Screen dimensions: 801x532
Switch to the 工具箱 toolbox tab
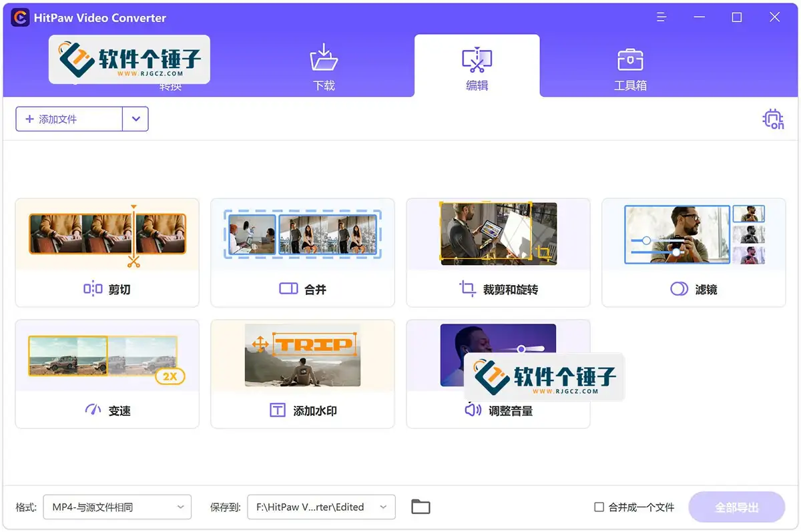click(629, 65)
